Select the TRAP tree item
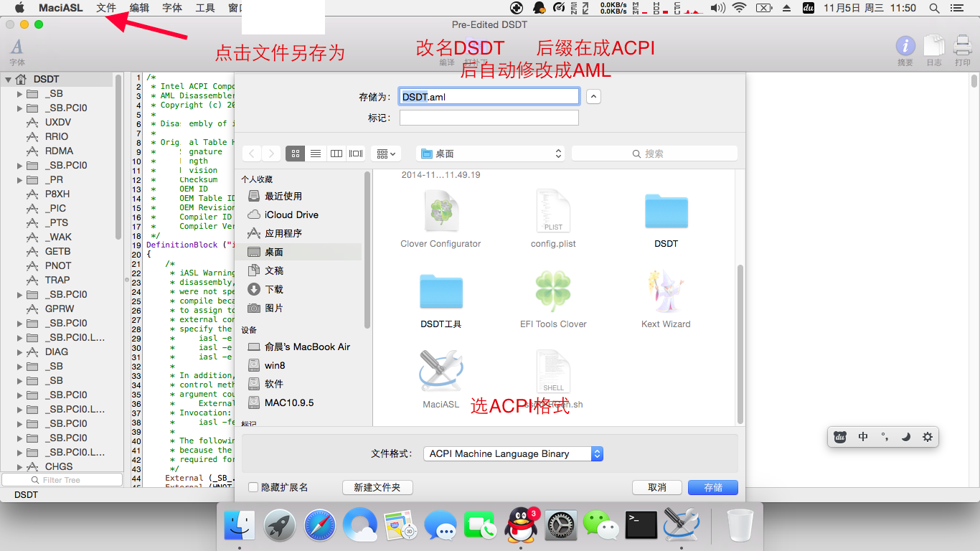 point(57,280)
